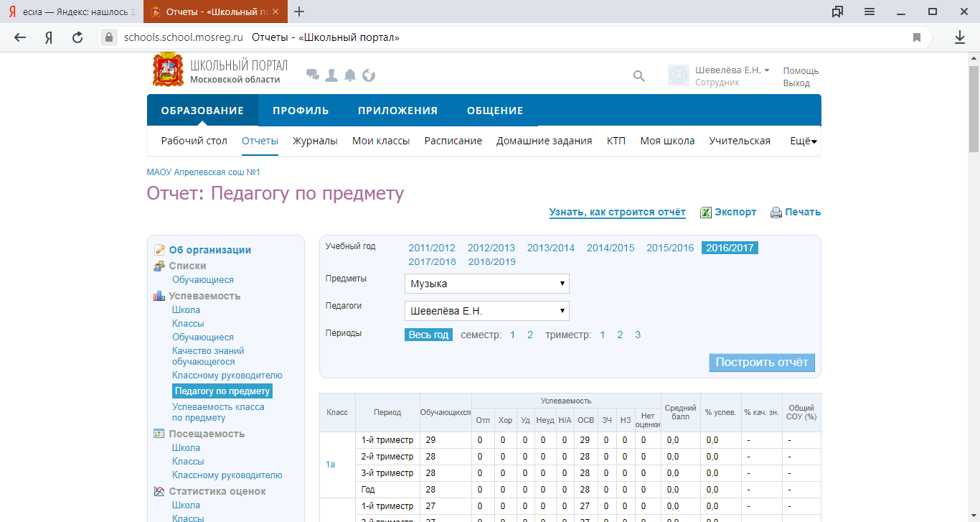Click the printer icon next to Печать
The image size is (980, 522).
(x=776, y=213)
